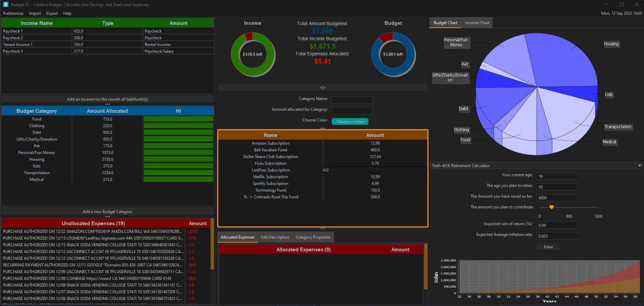The width and height of the screenshot is (644, 306).
Task: Click the Budget TC app icon in the title bar
Action: click(x=5, y=4)
